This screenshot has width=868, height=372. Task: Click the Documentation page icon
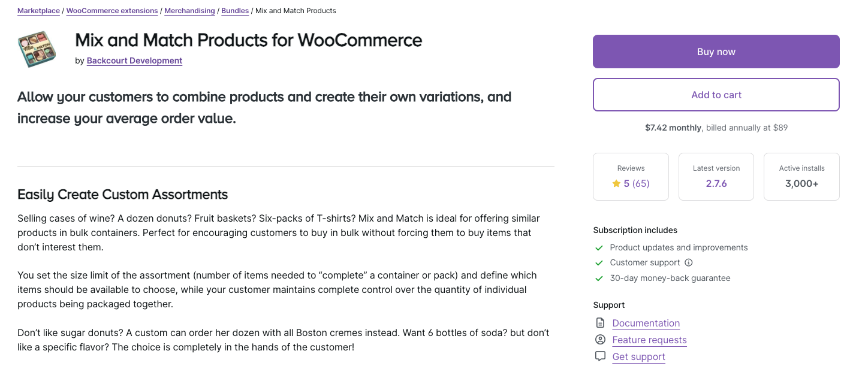tap(600, 323)
